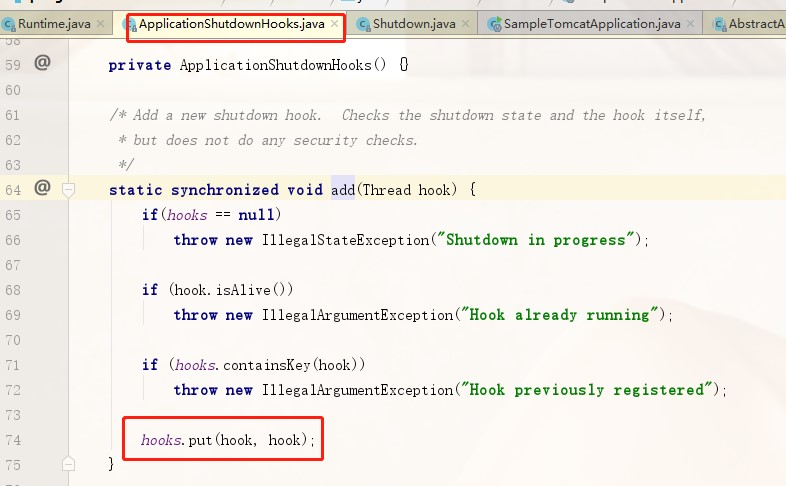Click the class icon on Runtime.java tab
Image resolution: width=786 pixels, height=486 pixels.
(x=9, y=24)
